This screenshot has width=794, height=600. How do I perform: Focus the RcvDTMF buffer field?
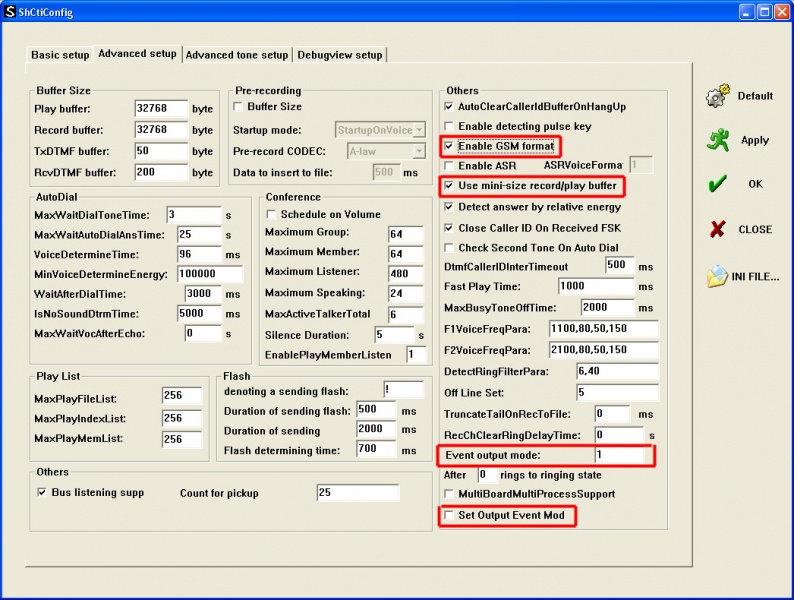161,172
